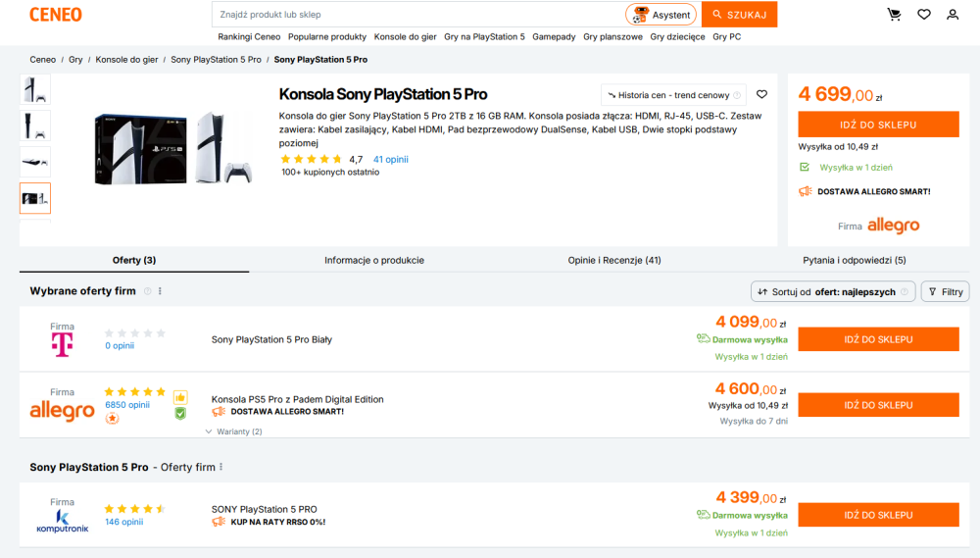Click the Allegro trusted shop shield badge
Image resolution: width=980 pixels, height=558 pixels.
[180, 414]
